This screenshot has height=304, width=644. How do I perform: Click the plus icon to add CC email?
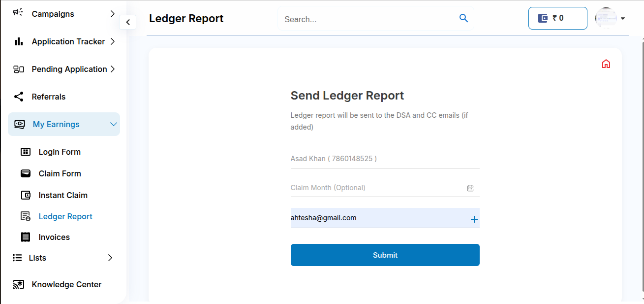click(x=474, y=219)
